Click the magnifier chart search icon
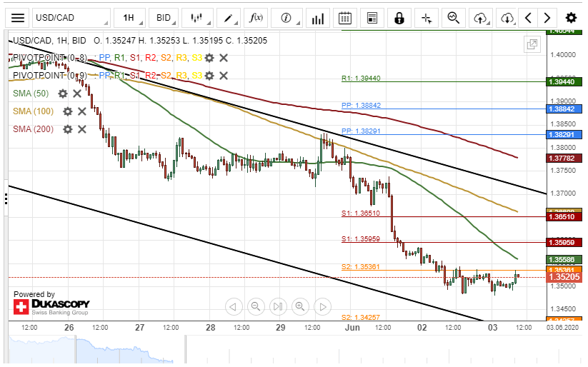588x367 pixels. 454,18
